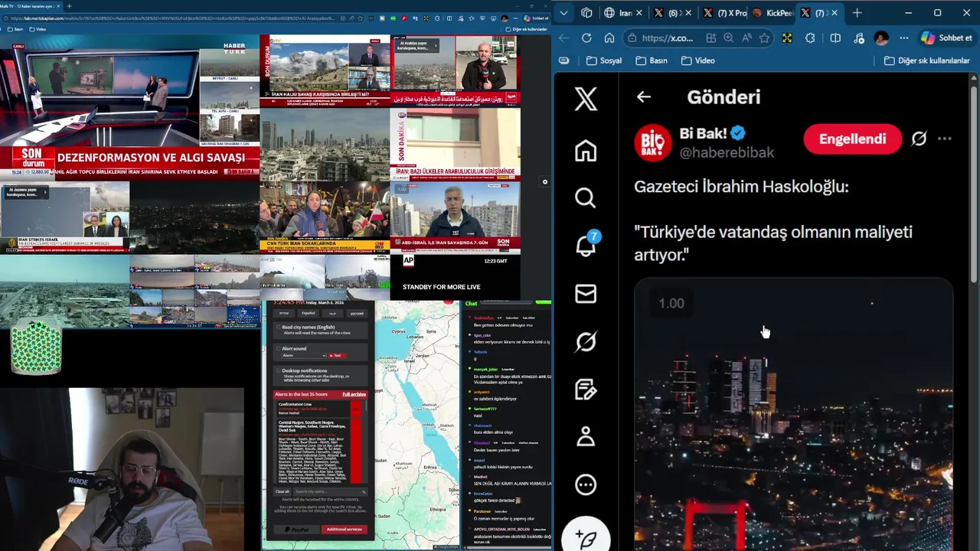Enable Read city names (English) checkbox
The image size is (980, 551).
278,327
